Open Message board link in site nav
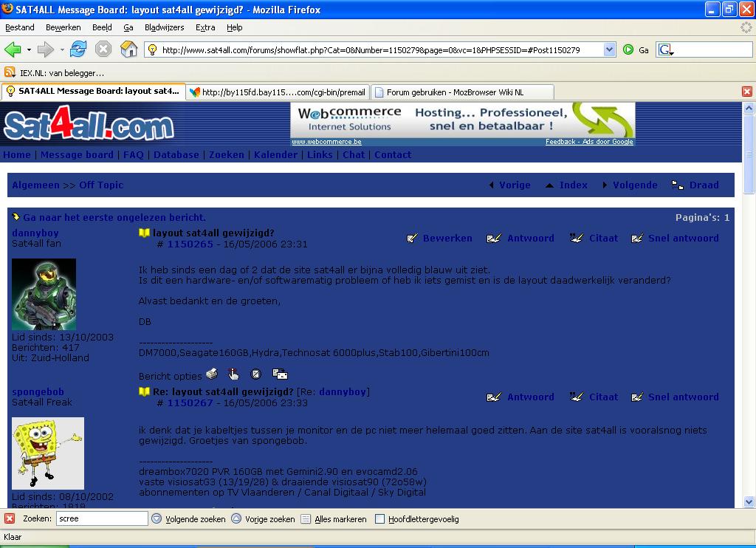756x548 pixels. [x=77, y=155]
